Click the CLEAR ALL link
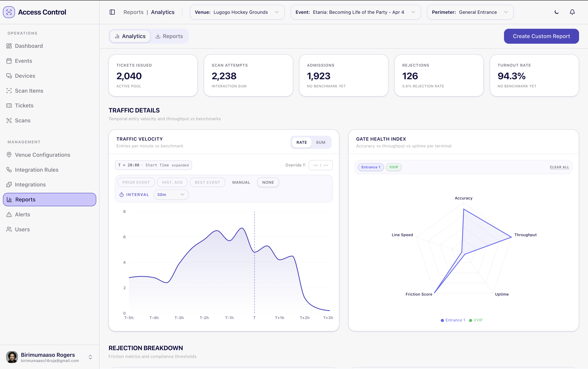The width and height of the screenshot is (588, 369). [559, 167]
